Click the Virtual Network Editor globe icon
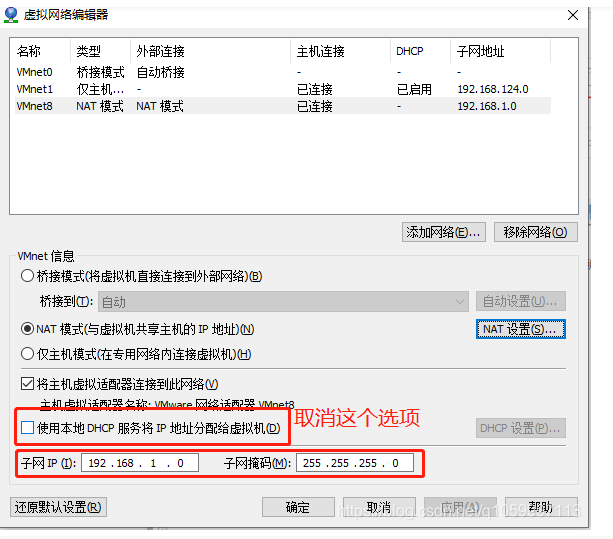Viewport: 613px width, 539px height. pyautogui.click(x=11, y=15)
